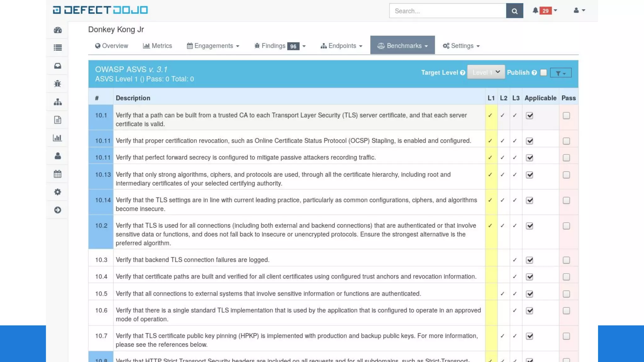This screenshot has height=362, width=644.
Task: Click the Publish help question icon
Action: (x=534, y=73)
